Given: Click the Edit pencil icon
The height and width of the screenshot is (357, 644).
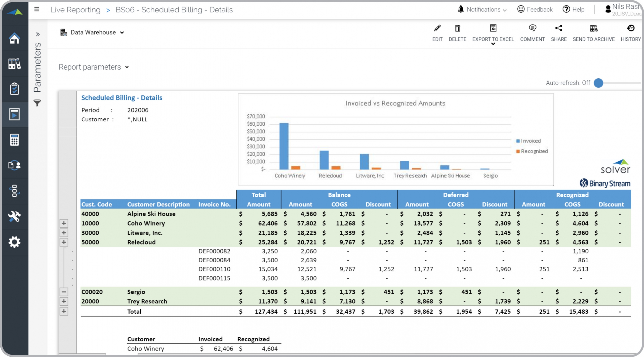Looking at the screenshot, I should pos(437,28).
